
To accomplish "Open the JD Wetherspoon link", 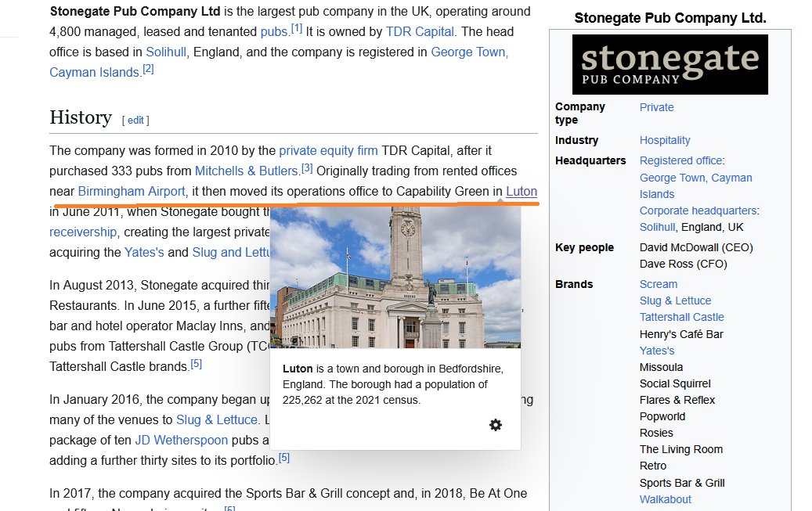I will point(181,440).
